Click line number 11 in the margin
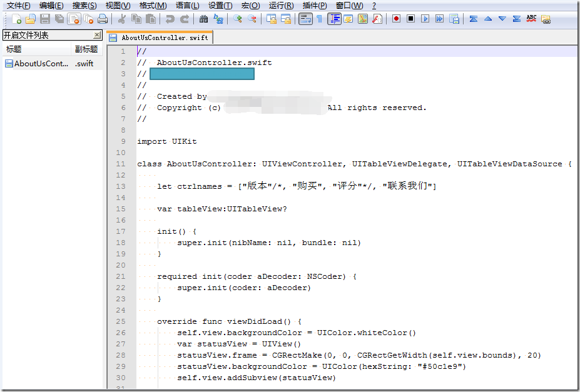Image resolution: width=580 pixels, height=392 pixels. 121,164
